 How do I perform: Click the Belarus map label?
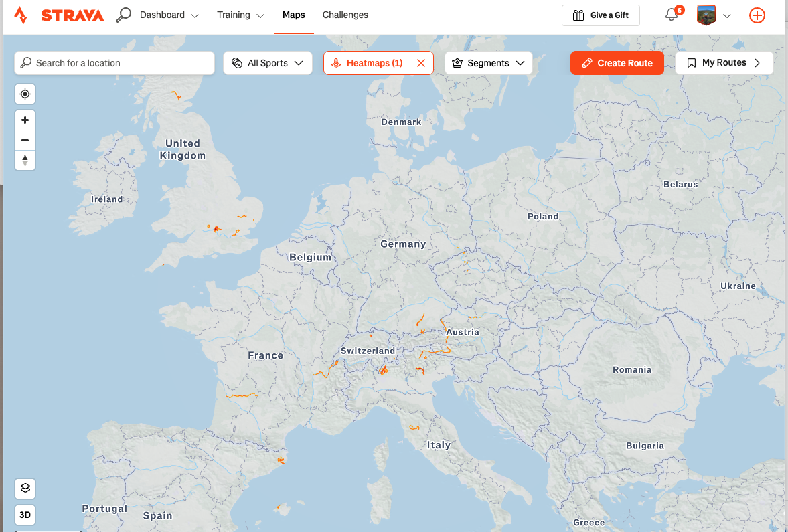[x=680, y=185]
